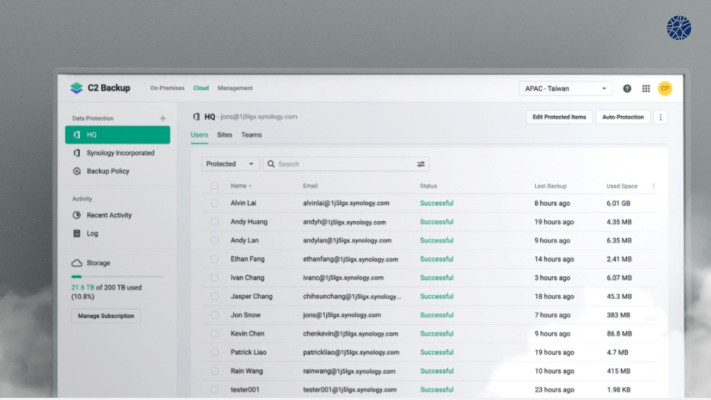Click the 21.6 TB used storage text

83,288
